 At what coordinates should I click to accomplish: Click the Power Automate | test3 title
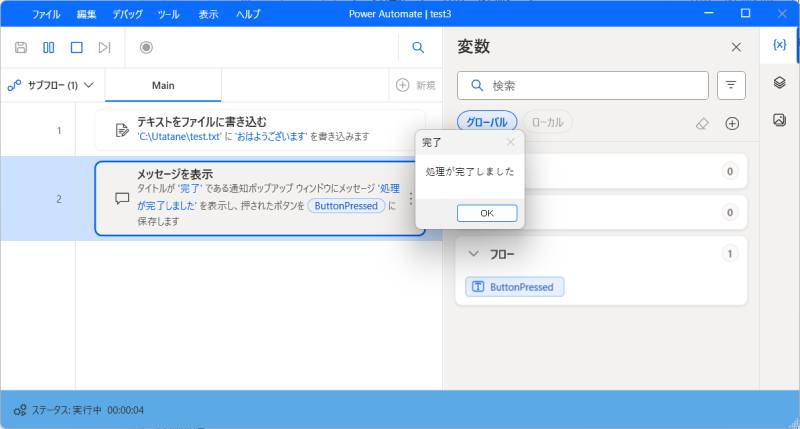400,14
